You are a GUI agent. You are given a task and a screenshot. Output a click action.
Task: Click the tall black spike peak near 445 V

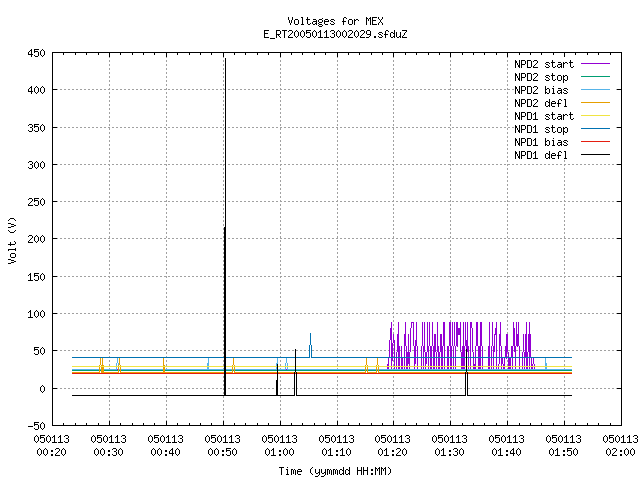(x=225, y=60)
